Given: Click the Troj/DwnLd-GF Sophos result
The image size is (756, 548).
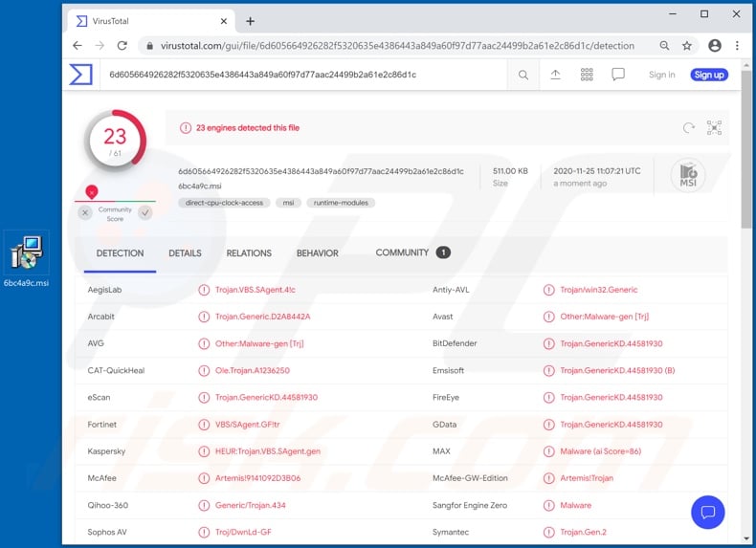Looking at the screenshot, I should 243,532.
